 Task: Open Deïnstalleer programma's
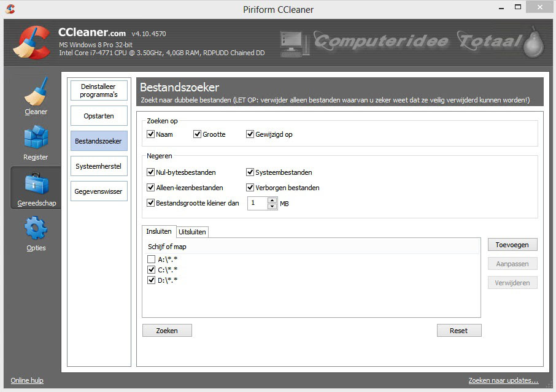pyautogui.click(x=99, y=91)
